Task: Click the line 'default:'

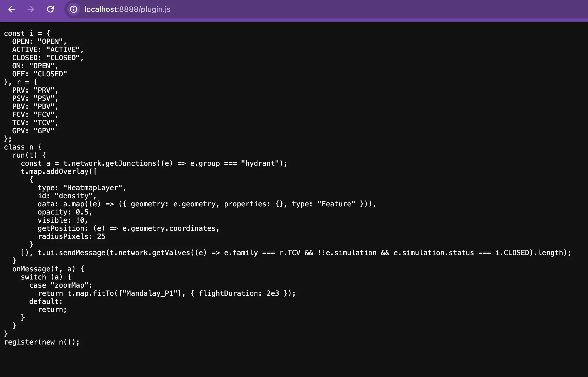Action: (46, 301)
